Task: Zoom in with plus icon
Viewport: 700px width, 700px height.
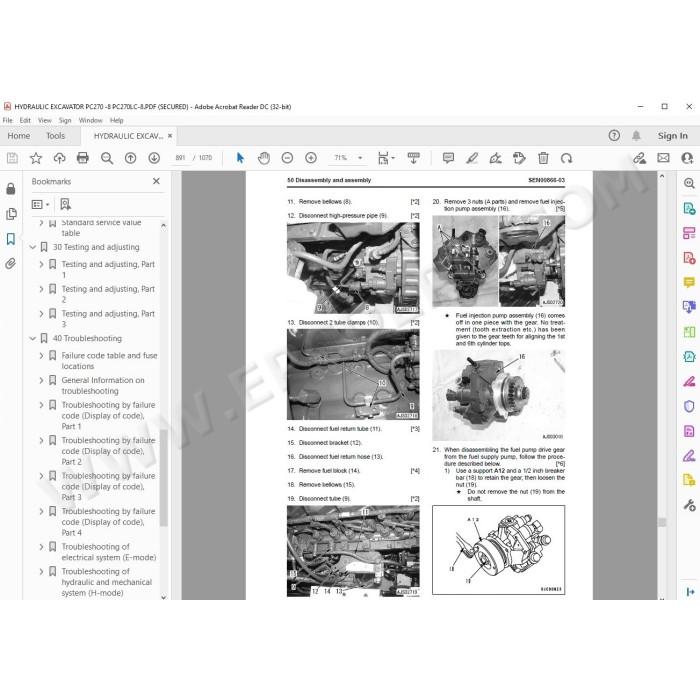Action: (x=311, y=158)
